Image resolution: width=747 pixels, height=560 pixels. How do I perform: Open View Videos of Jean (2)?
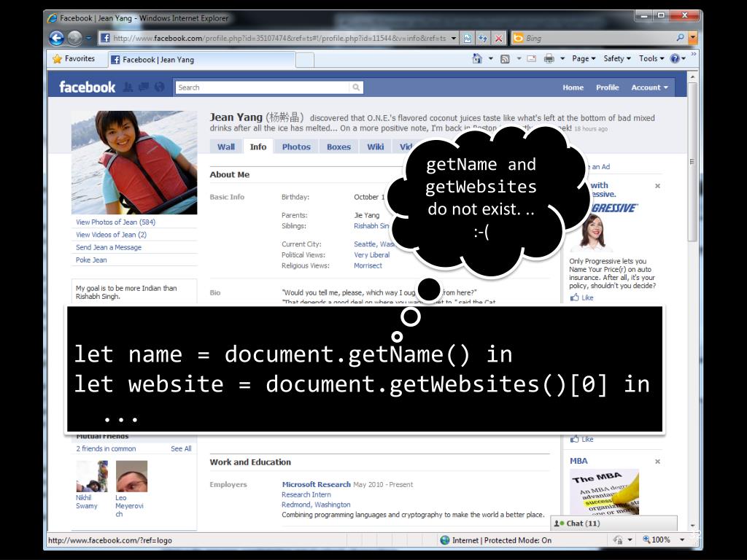pyautogui.click(x=111, y=235)
